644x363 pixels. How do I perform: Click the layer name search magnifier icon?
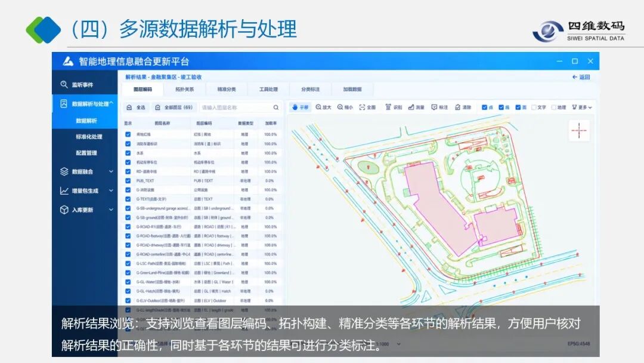pos(276,107)
